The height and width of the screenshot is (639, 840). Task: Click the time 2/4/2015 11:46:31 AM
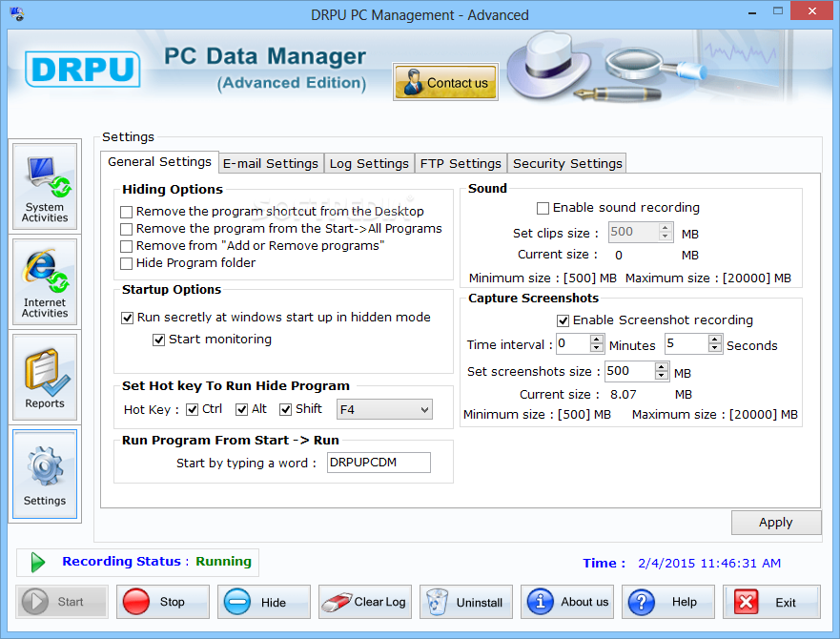(x=709, y=564)
